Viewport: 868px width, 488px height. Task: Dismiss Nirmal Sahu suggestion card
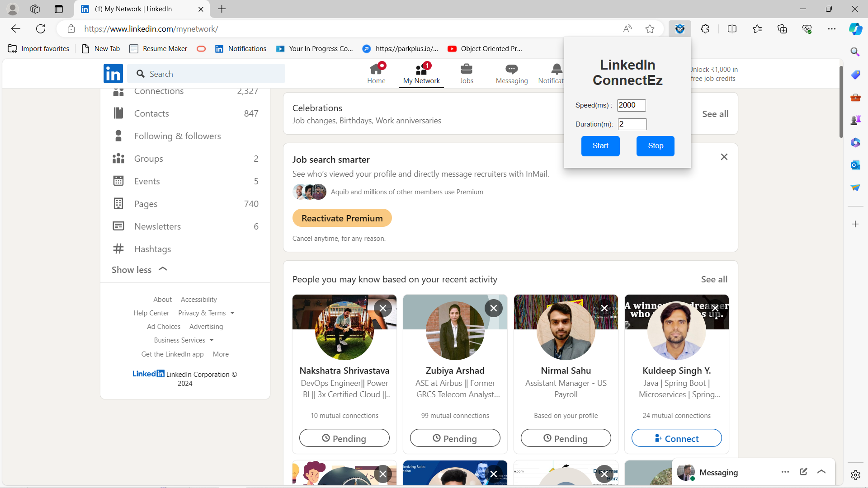point(604,308)
